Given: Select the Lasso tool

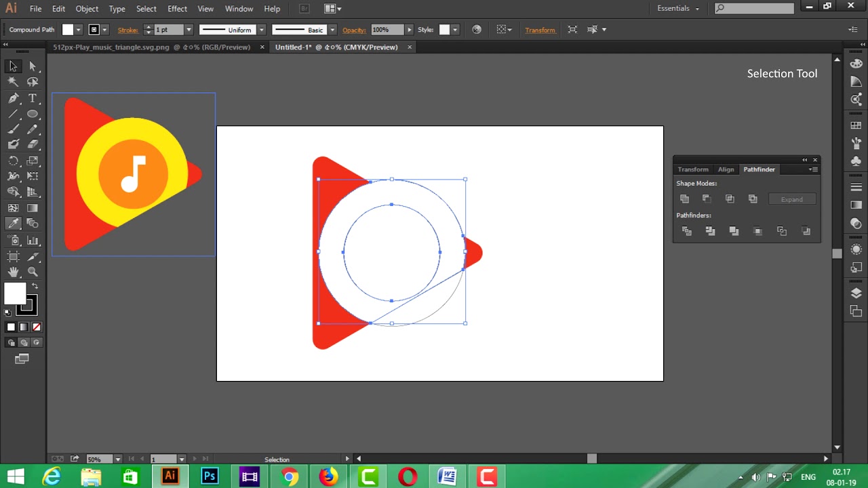Looking at the screenshot, I should (x=33, y=82).
